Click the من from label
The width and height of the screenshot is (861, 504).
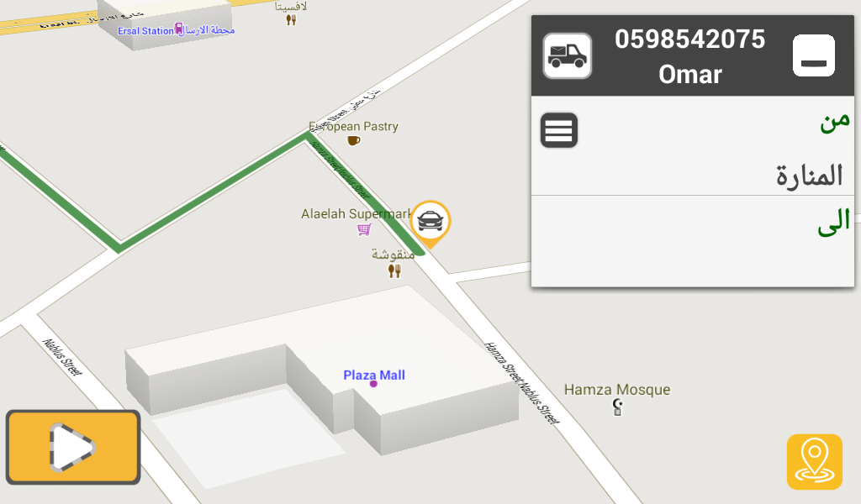click(x=835, y=121)
